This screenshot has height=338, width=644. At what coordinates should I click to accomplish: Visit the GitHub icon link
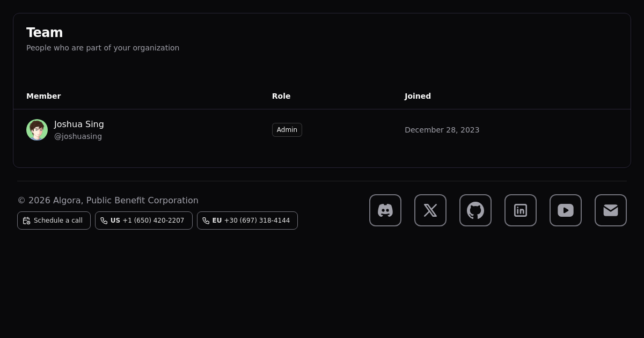[x=475, y=210]
